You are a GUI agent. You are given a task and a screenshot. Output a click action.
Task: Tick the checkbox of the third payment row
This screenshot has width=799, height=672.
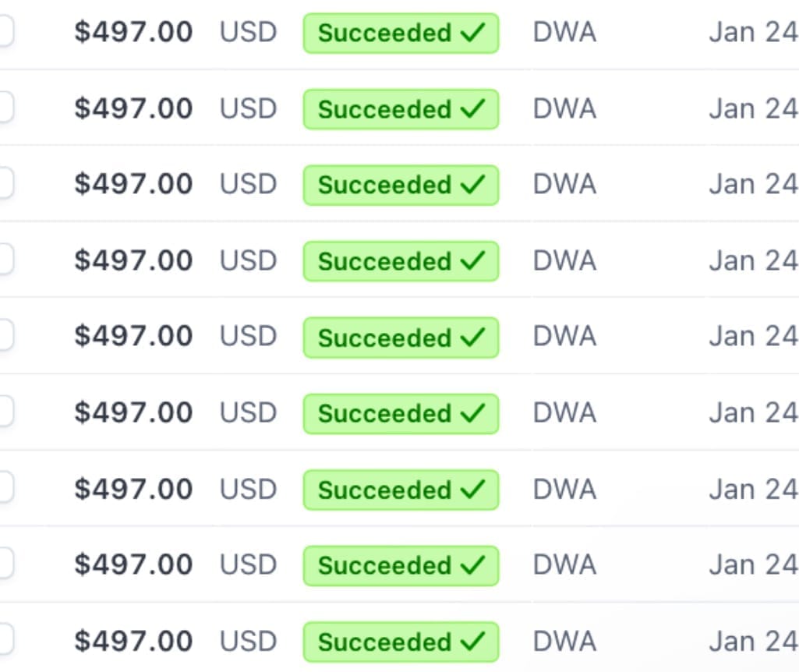tap(5, 183)
